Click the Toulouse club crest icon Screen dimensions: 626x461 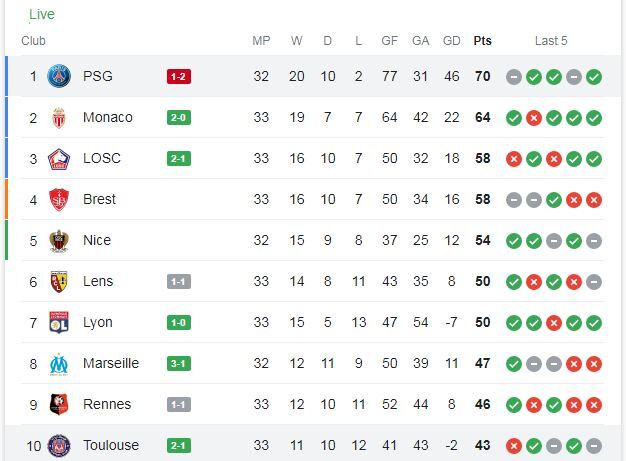click(x=60, y=445)
